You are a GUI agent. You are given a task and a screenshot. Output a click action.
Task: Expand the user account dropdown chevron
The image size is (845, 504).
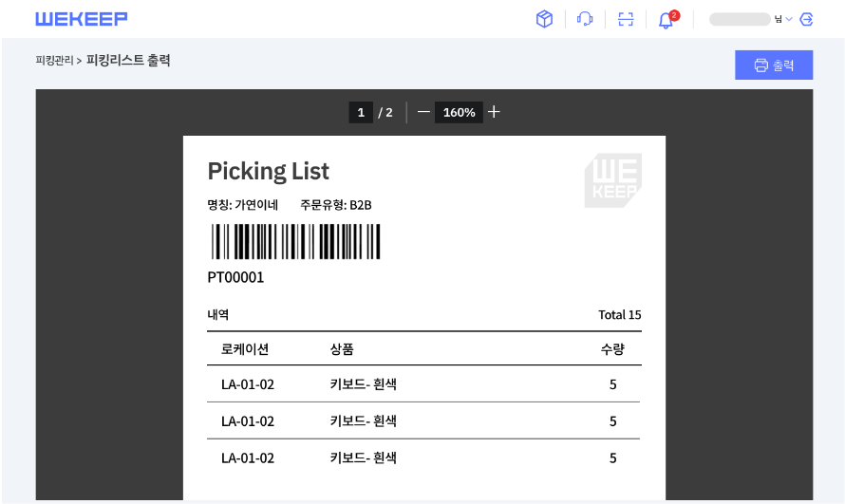pos(789,19)
